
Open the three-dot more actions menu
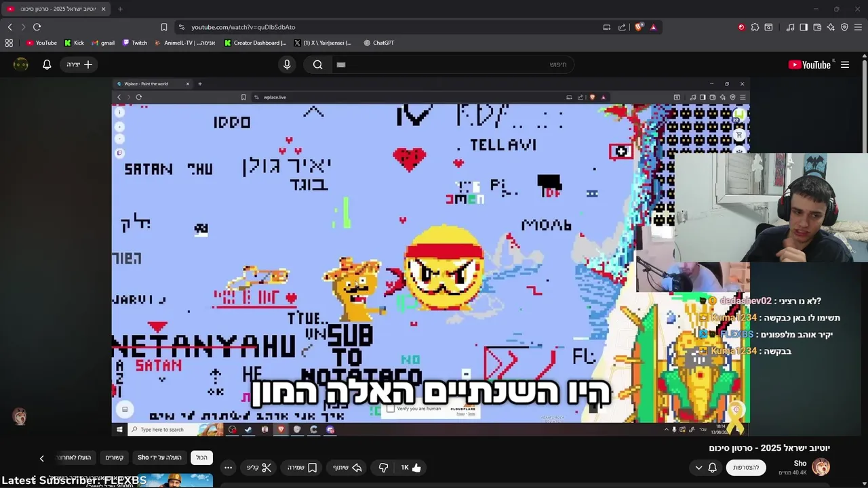228,468
